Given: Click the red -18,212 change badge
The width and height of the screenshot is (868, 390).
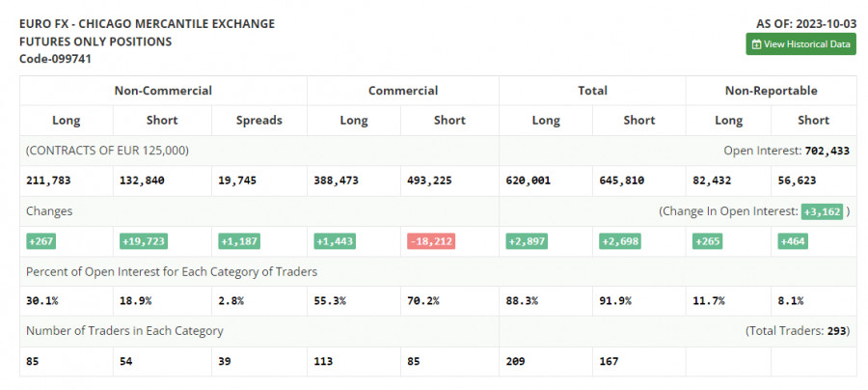Looking at the screenshot, I should (x=430, y=241).
